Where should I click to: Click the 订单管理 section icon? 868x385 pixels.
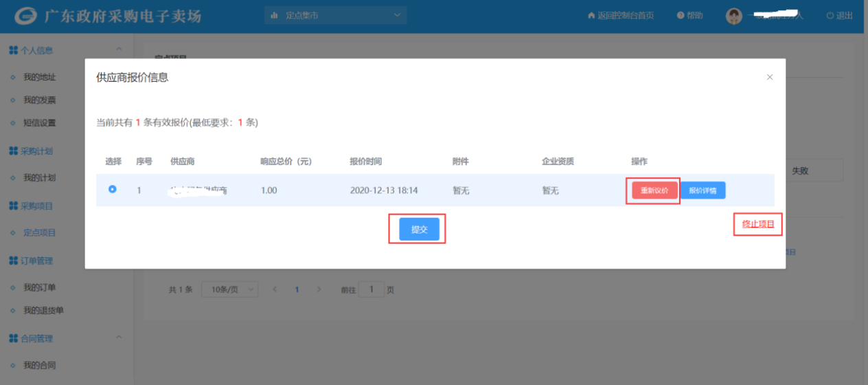pyautogui.click(x=13, y=261)
